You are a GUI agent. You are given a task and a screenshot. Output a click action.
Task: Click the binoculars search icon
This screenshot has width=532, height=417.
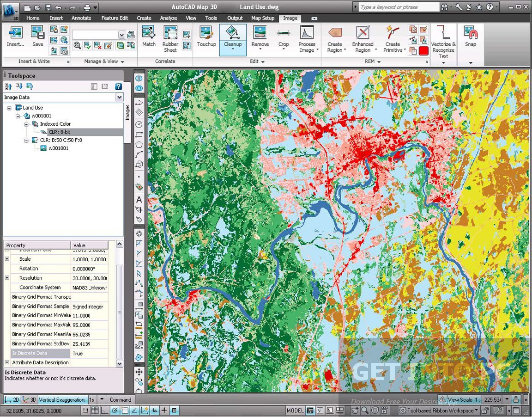click(444, 7)
